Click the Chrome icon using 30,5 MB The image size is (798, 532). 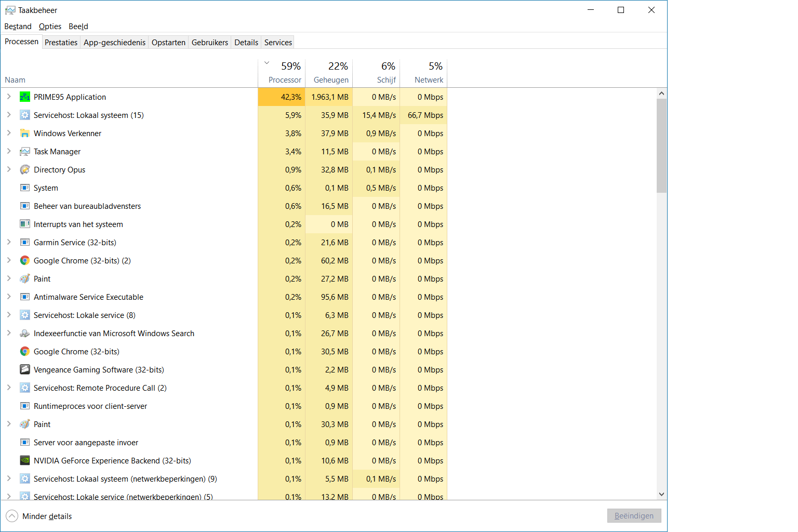click(25, 351)
